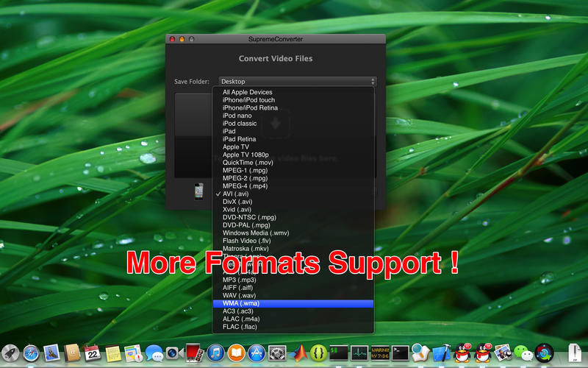Open Launchpad rocket icon in Dock

pyautogui.click(x=10, y=353)
